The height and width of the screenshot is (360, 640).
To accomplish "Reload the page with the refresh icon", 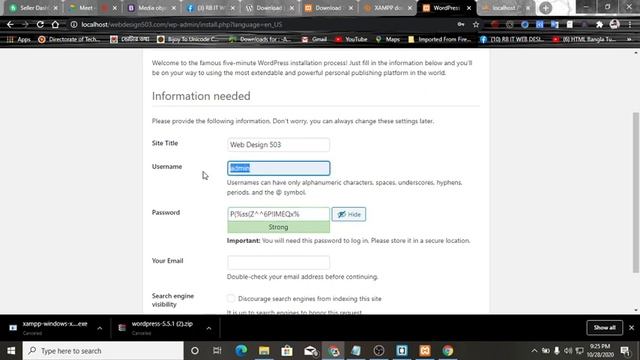I will point(40,24).
